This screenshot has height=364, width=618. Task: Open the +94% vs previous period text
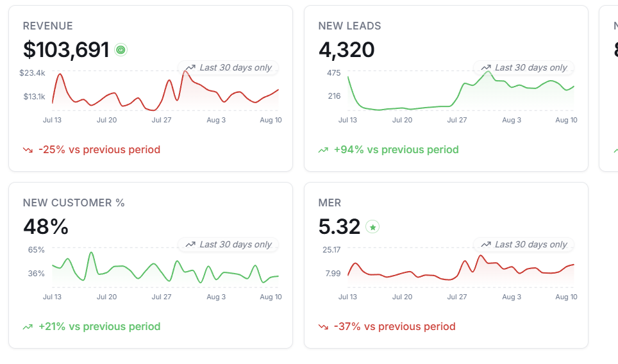click(x=396, y=150)
